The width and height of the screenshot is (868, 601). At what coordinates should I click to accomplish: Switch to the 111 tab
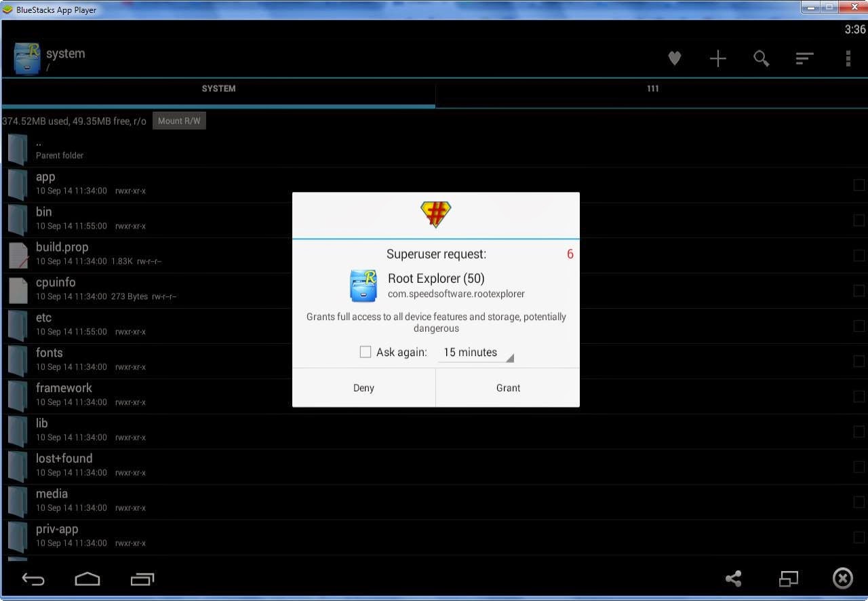pos(652,89)
